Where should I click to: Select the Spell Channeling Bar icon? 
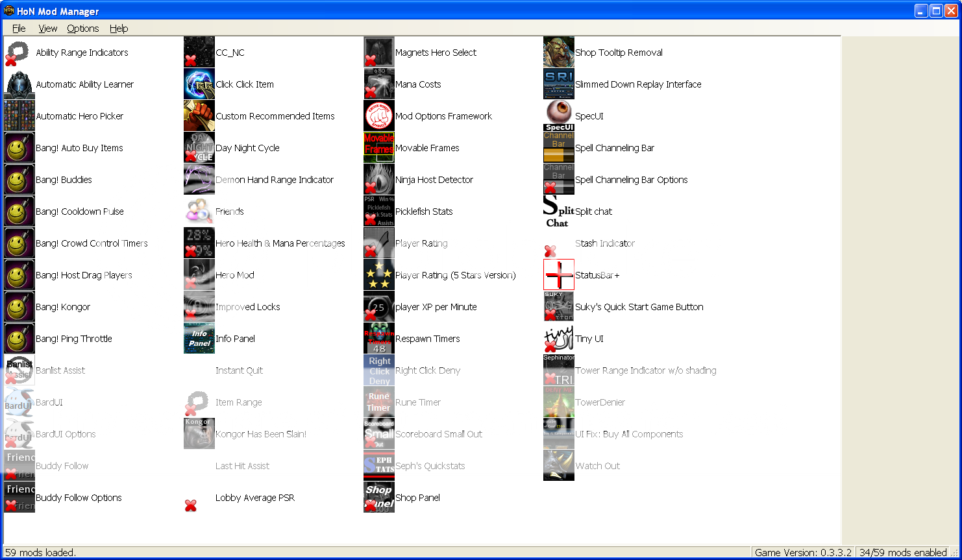pyautogui.click(x=559, y=148)
